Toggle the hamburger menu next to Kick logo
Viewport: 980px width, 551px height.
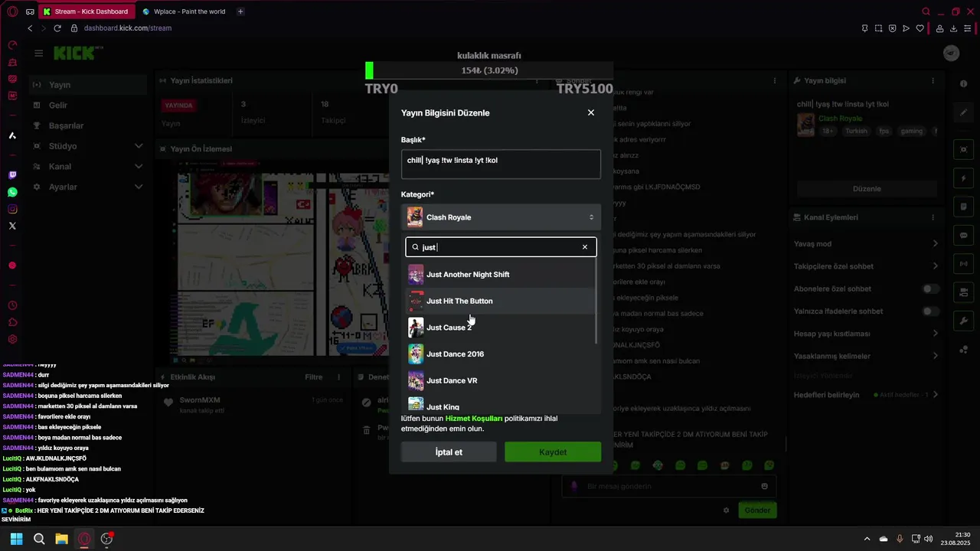[38, 53]
